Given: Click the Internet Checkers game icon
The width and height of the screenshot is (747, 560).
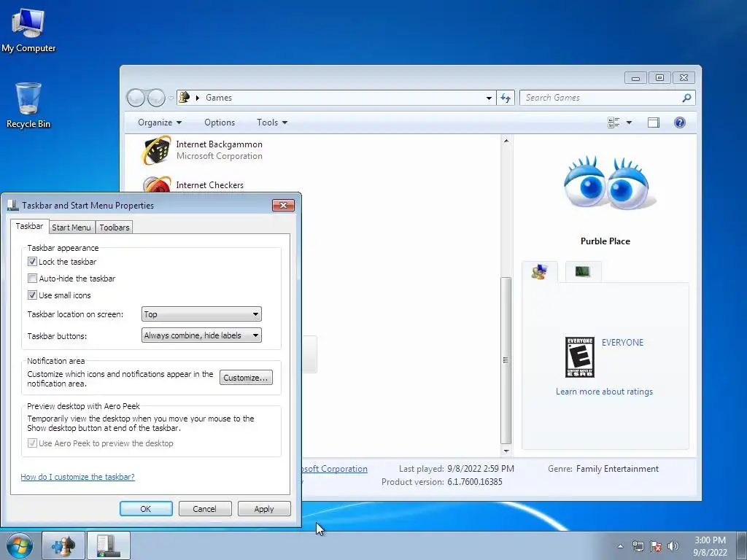Looking at the screenshot, I should pos(156,184).
